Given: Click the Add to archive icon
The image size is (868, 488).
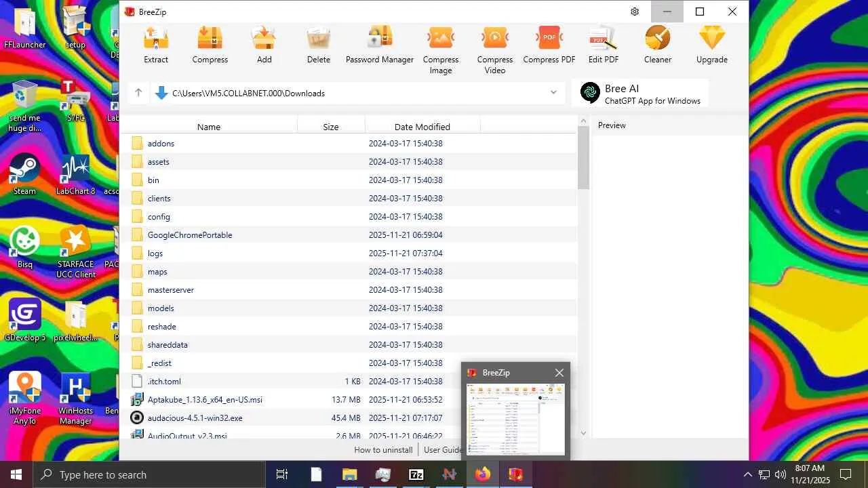Looking at the screenshot, I should click(x=264, y=45).
